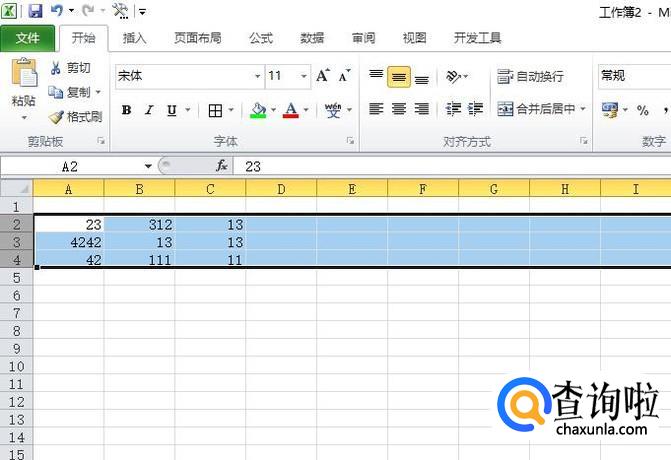671x460 pixels.
Task: Click the phonetic guide wén icon
Action: (333, 110)
